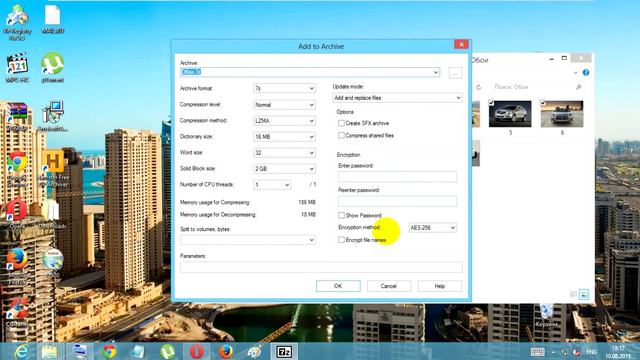The width and height of the screenshot is (640, 360).
Task: Click the search magnifier in the Обои window
Action: click(578, 87)
